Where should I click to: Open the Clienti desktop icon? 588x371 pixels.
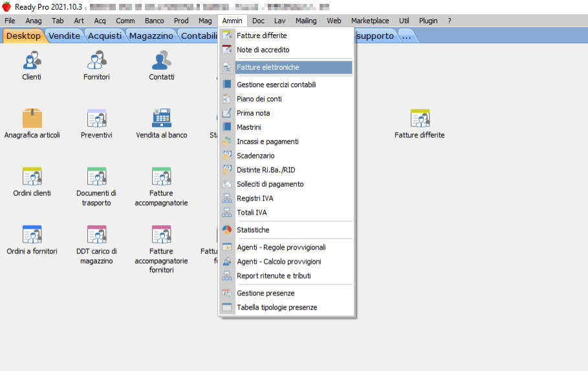(x=32, y=61)
